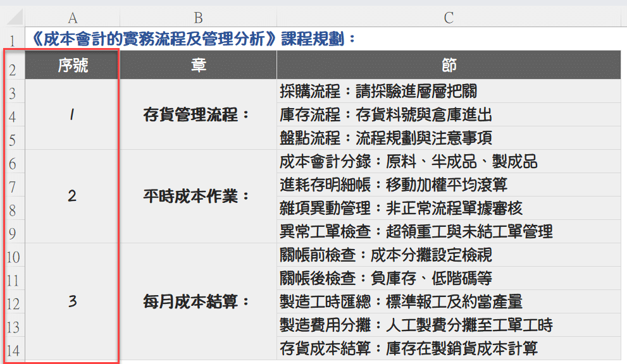The image size is (627, 364).
Task: Select row 9 header
Action: pyautogui.click(x=13, y=231)
